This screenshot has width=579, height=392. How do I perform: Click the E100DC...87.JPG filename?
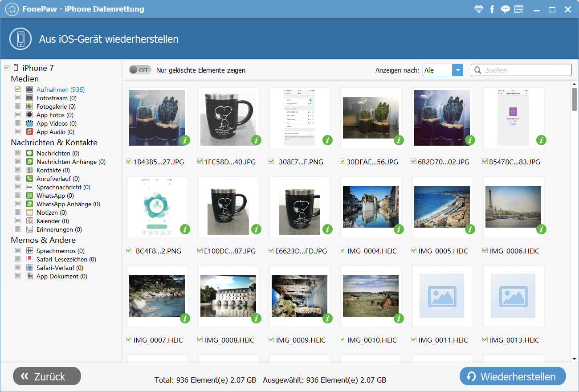230,251
